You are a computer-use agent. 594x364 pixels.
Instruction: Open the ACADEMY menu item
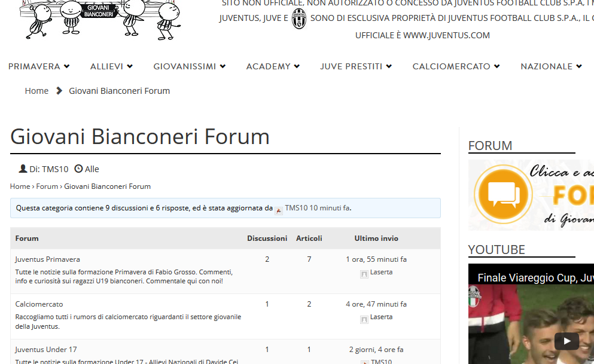[268, 66]
